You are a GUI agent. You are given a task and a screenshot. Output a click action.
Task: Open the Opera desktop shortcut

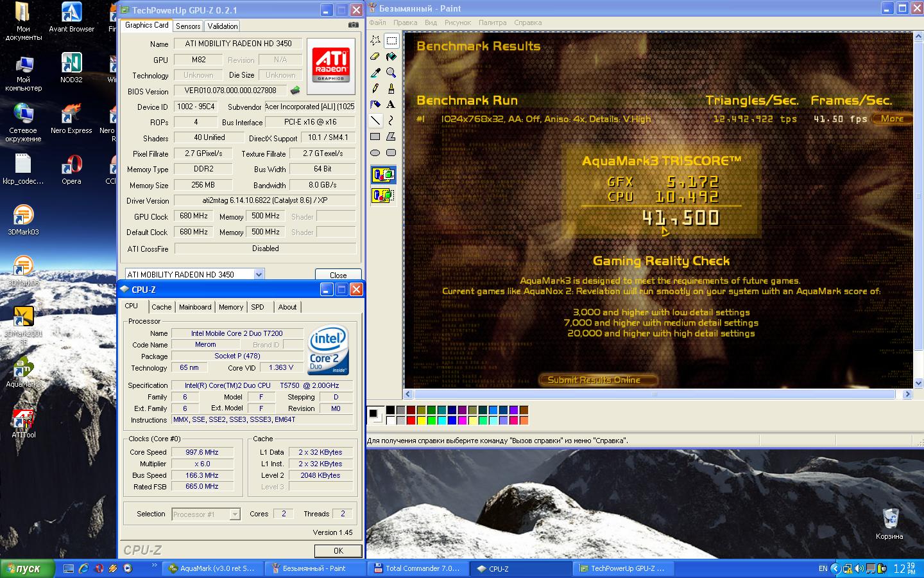pos(71,169)
